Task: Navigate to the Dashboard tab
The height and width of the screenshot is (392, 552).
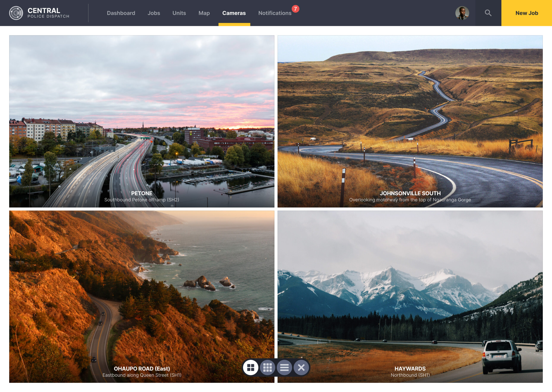Action: 121,13
